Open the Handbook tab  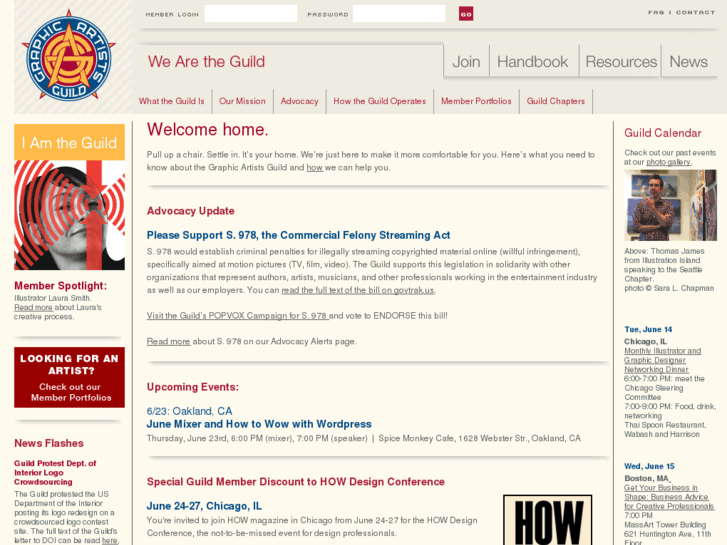[533, 62]
